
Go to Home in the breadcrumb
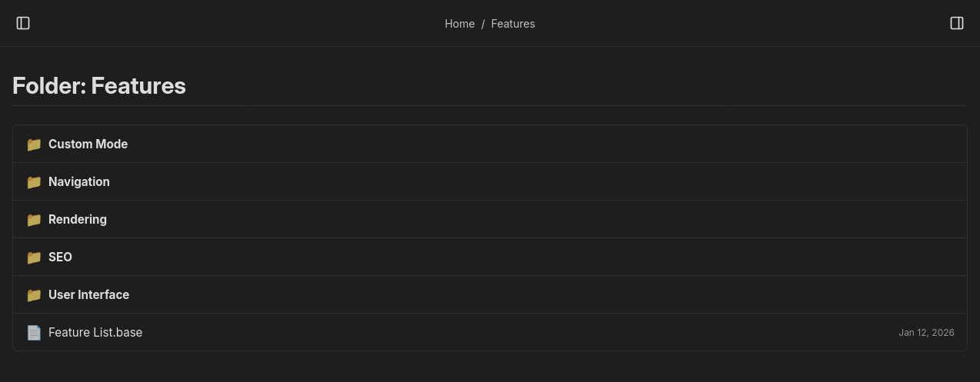click(x=459, y=24)
